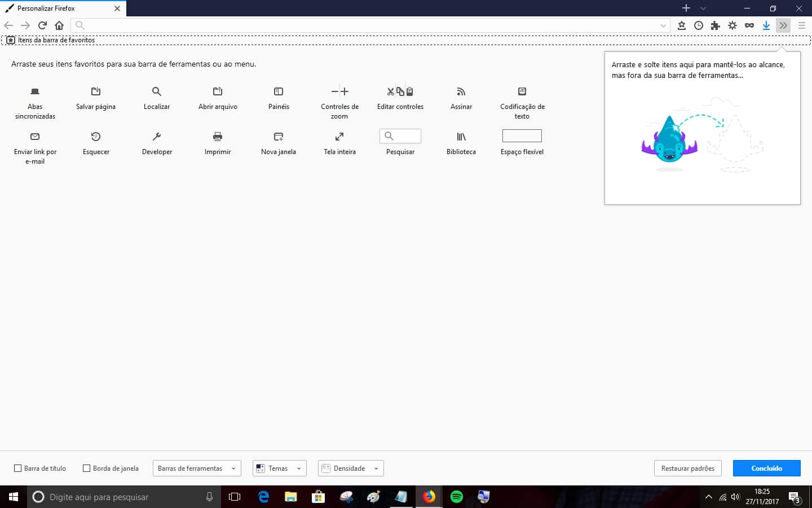Enable the Borda de janela checkbox
Image resolution: width=812 pixels, height=508 pixels.
click(x=86, y=468)
